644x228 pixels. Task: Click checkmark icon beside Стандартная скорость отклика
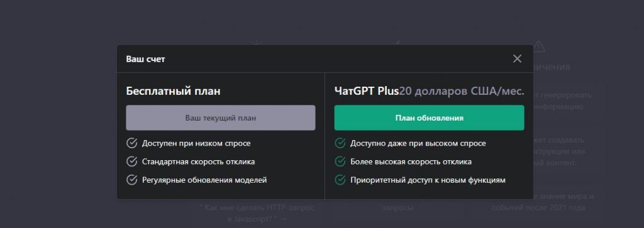[x=131, y=161]
